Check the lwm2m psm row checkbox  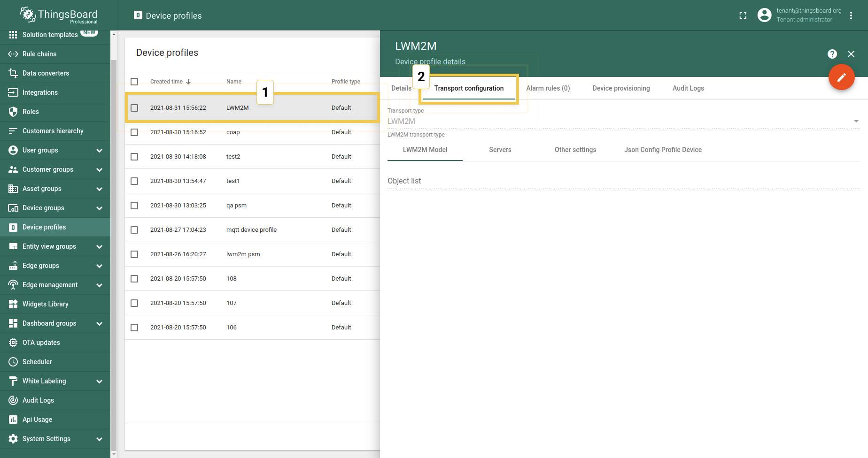click(134, 254)
